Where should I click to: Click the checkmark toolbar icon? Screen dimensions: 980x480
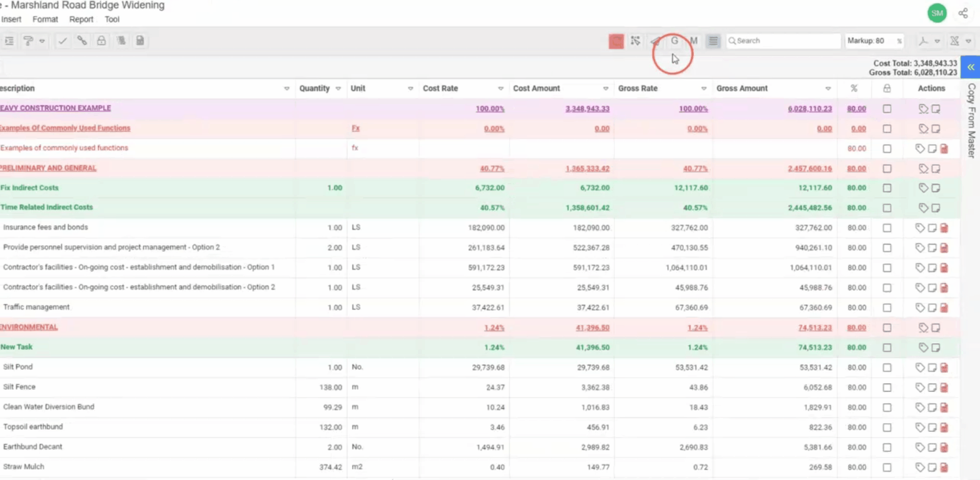(x=63, y=41)
